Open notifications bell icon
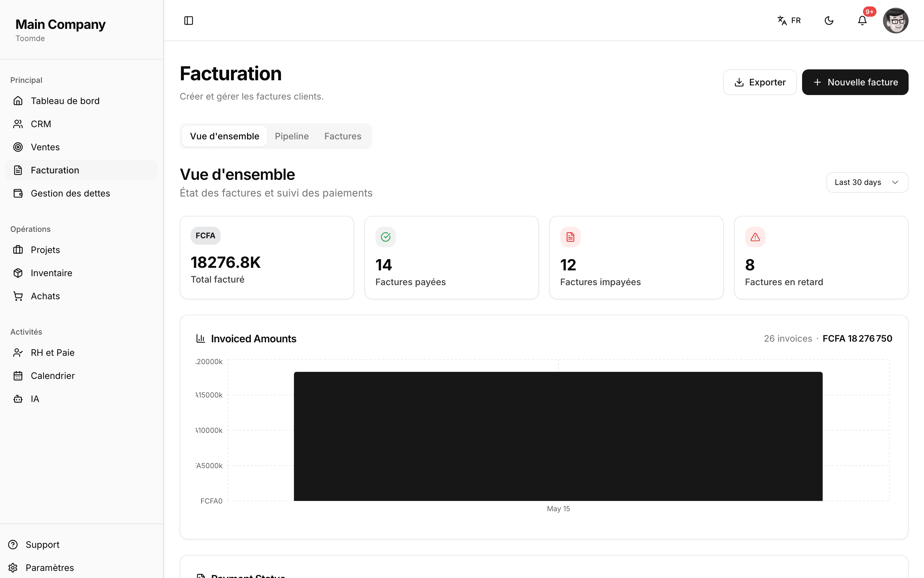The width and height of the screenshot is (924, 578). pos(862,21)
